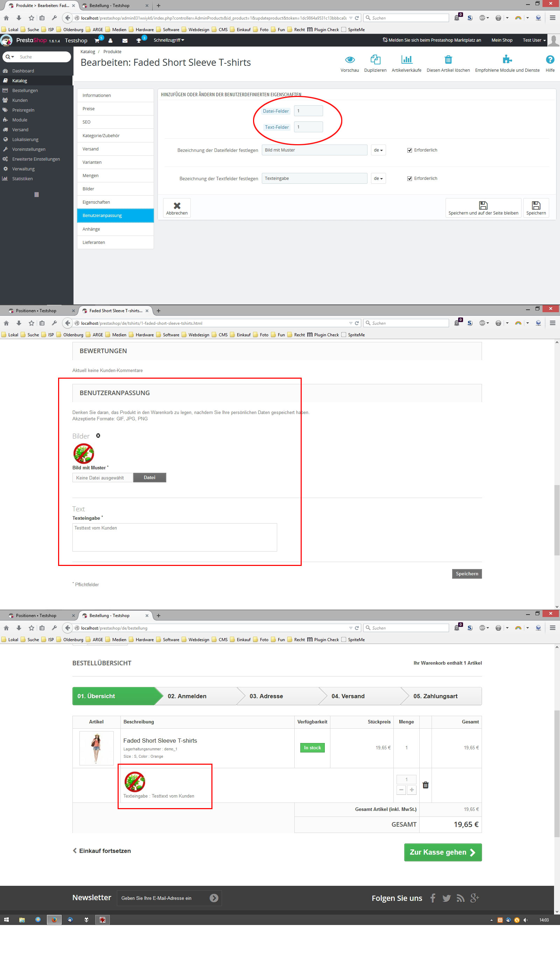This screenshot has width=560, height=960.
Task: Open sidebar search magnifier dropdown
Action: (x=10, y=57)
